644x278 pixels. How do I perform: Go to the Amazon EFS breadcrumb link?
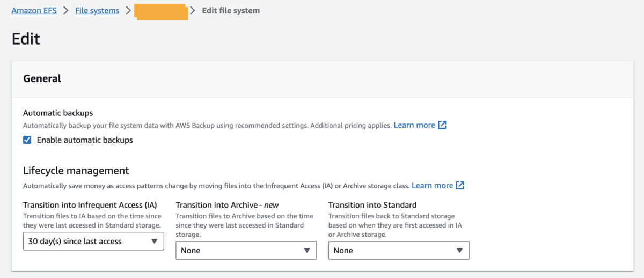point(34,10)
